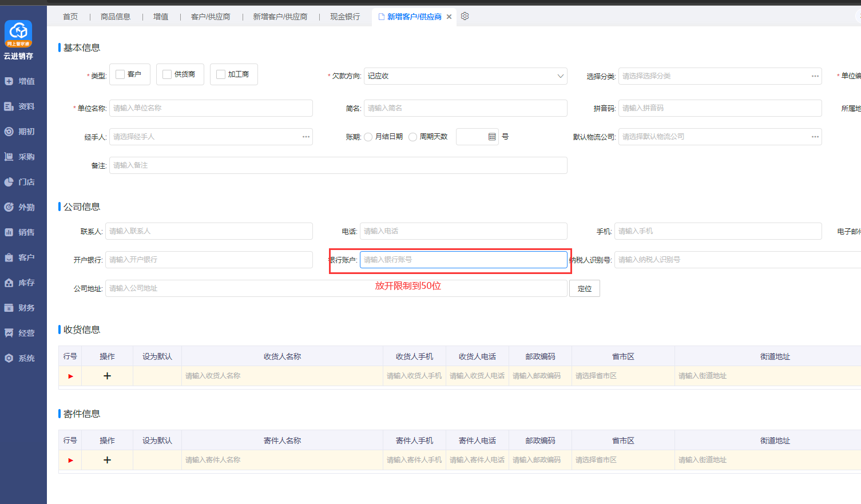Image resolution: width=861 pixels, height=504 pixels.
Task: Click the 街道地址 cell in 寄件信息
Action: click(768, 460)
